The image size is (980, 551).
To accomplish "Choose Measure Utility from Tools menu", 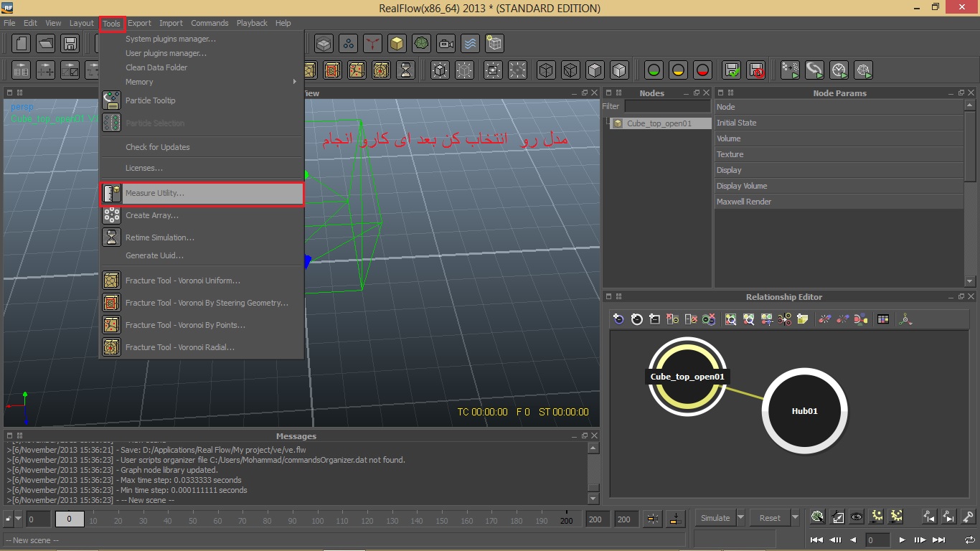I will [202, 194].
